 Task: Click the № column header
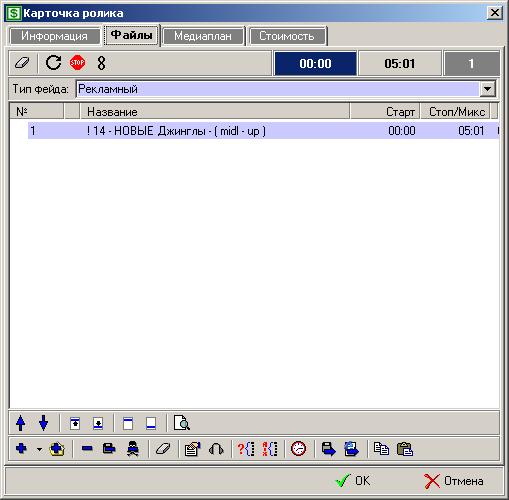[37, 111]
